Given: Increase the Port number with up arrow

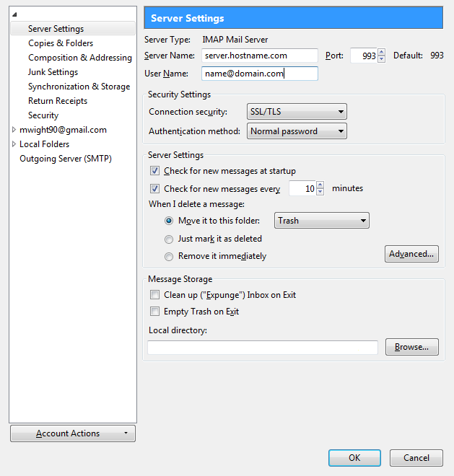Looking at the screenshot, I should (x=381, y=53).
